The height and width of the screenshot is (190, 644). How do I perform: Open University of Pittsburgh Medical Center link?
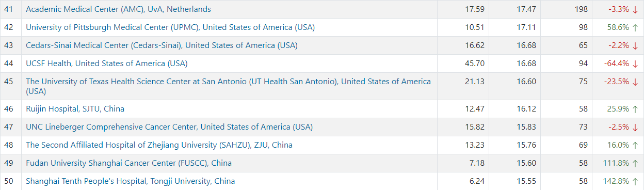(170, 27)
